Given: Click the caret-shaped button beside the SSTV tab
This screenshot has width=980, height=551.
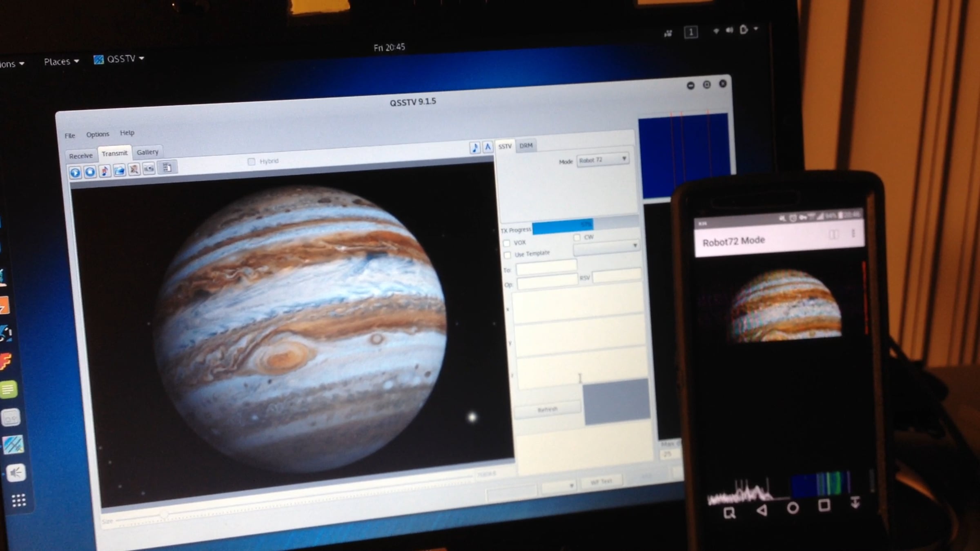Looking at the screenshot, I should [x=488, y=147].
